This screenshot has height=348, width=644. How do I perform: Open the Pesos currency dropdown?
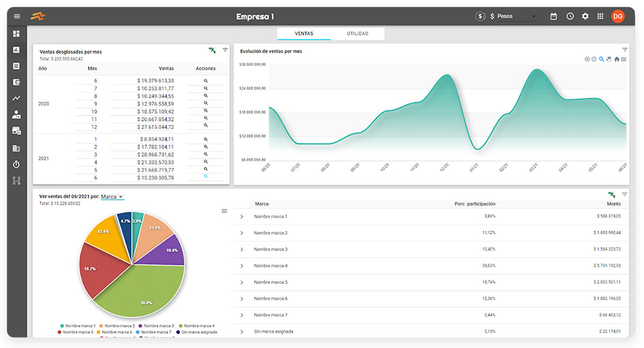point(513,16)
